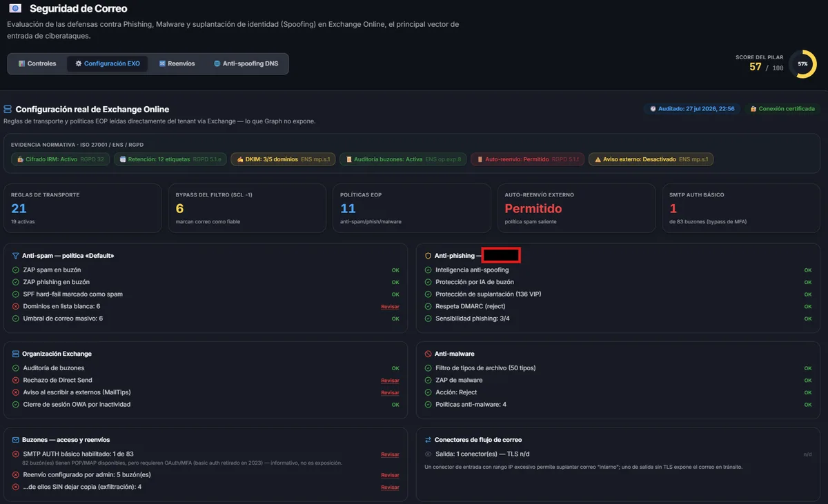The image size is (828, 504).
Task: Click the Configuración real de Exchange Online icon
Action: pyautogui.click(x=8, y=110)
